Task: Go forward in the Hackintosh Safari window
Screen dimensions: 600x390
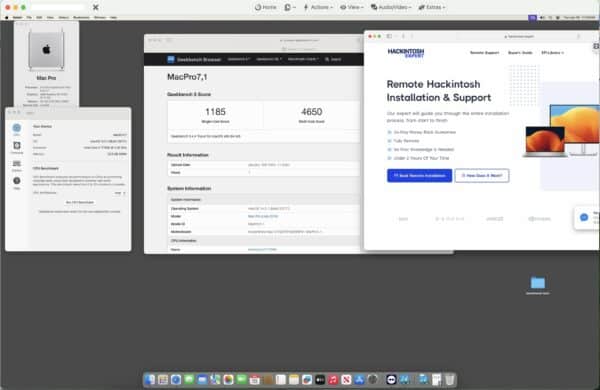Action: [x=412, y=36]
